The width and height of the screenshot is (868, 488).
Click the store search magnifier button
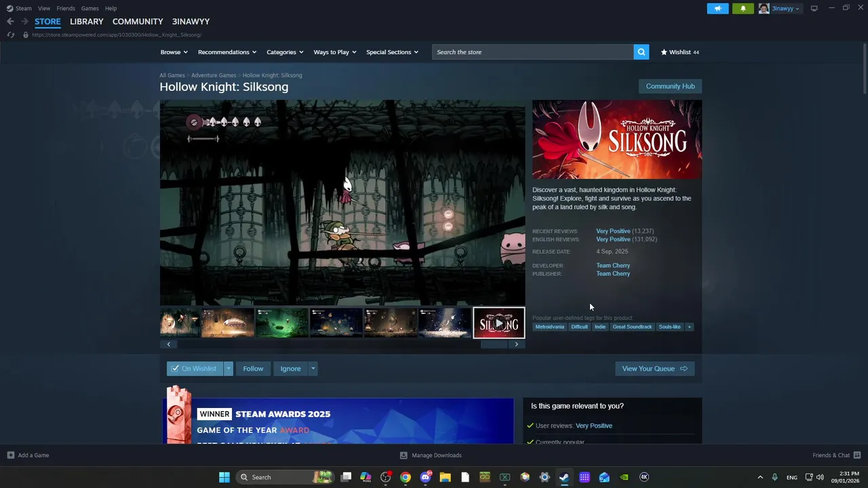click(x=641, y=52)
